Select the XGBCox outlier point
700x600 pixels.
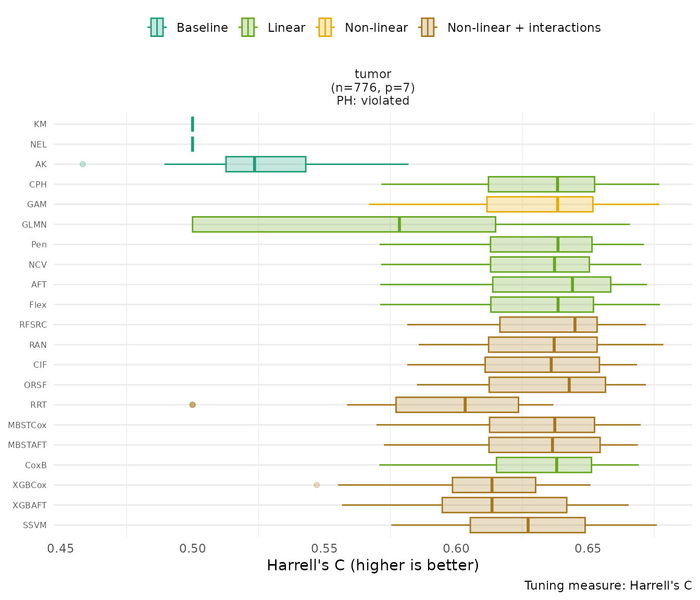click(317, 485)
